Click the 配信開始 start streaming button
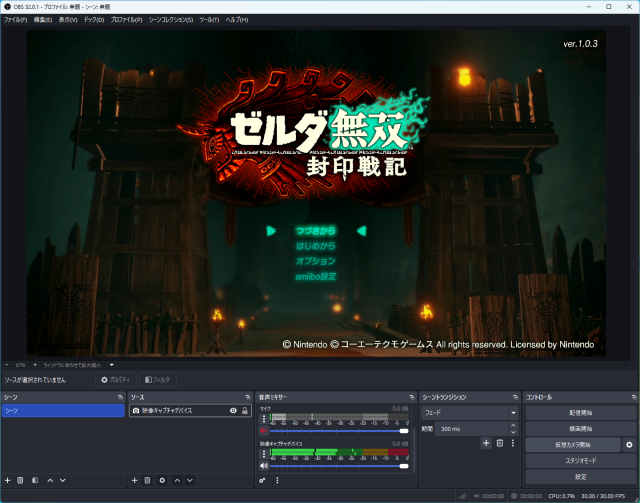This screenshot has width=640, height=503. (580, 412)
